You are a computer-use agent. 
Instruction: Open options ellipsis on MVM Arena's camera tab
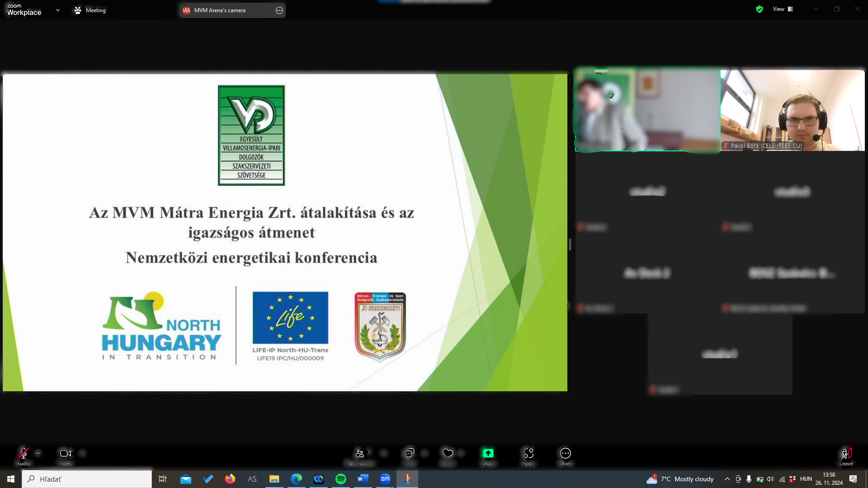(279, 10)
